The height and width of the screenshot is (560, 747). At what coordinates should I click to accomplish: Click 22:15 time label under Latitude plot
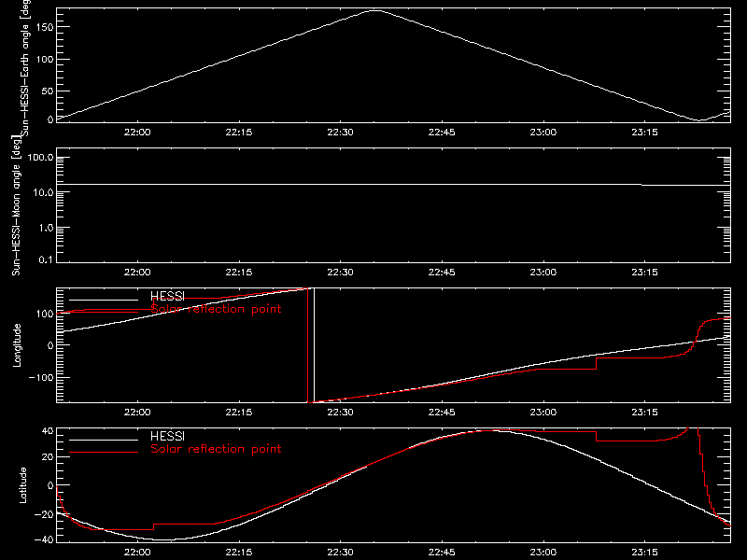point(239,553)
